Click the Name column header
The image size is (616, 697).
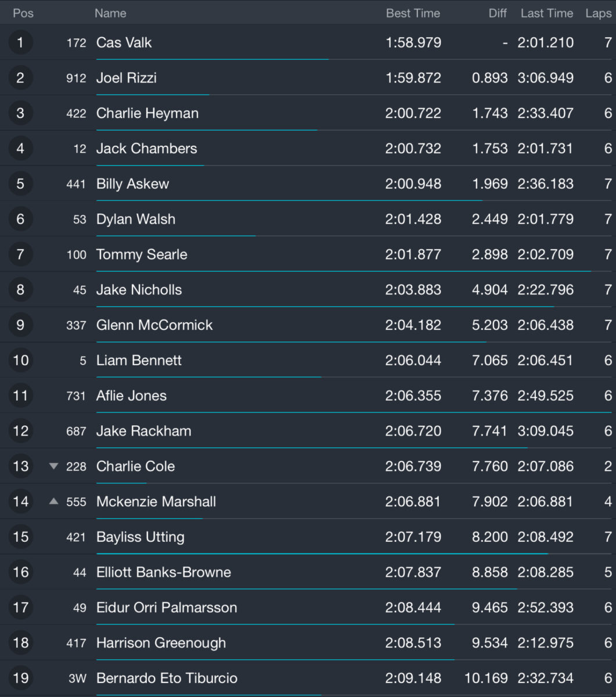pos(110,13)
